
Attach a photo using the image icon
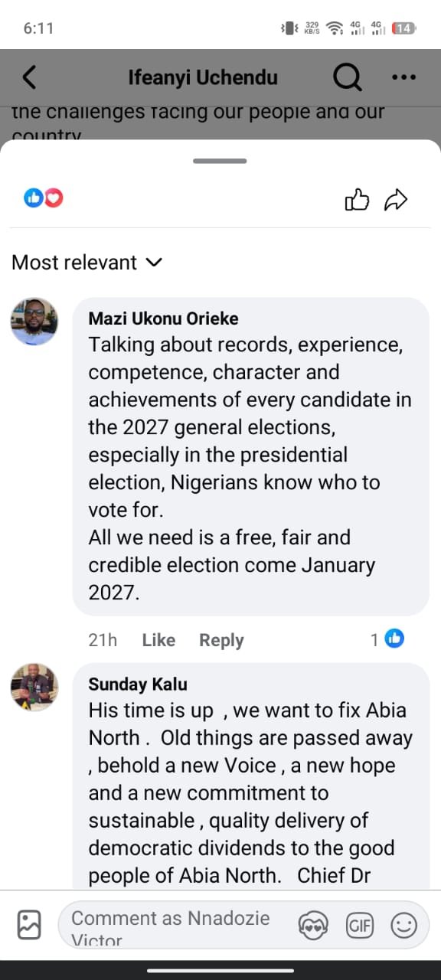[x=29, y=925]
